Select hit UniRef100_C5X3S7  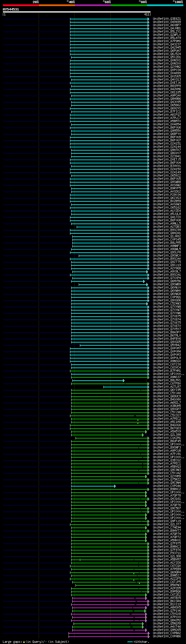167,416
